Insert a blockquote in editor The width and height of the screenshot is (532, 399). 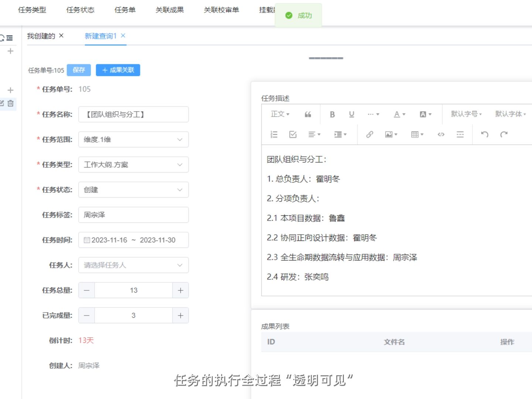pos(308,115)
